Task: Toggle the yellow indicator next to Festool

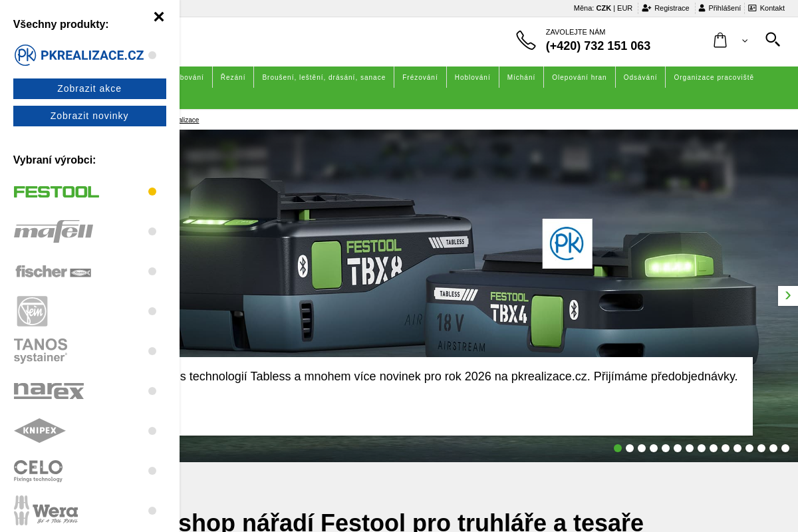Action: click(152, 192)
